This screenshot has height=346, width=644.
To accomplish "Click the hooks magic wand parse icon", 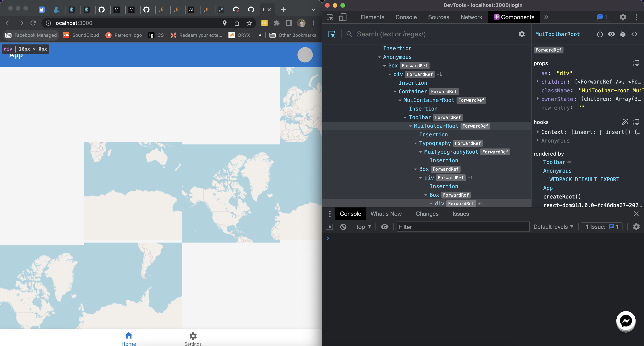I will [625, 122].
